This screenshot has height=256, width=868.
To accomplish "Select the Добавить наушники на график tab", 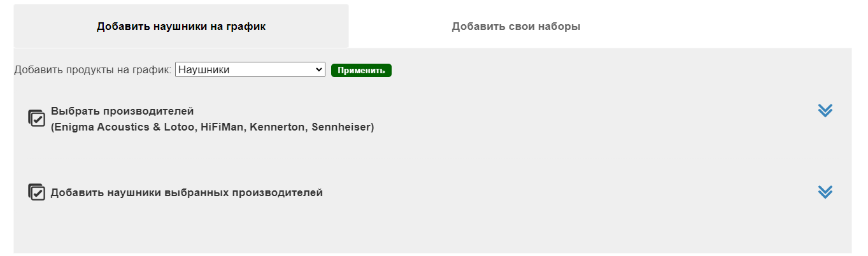I will click(181, 27).
